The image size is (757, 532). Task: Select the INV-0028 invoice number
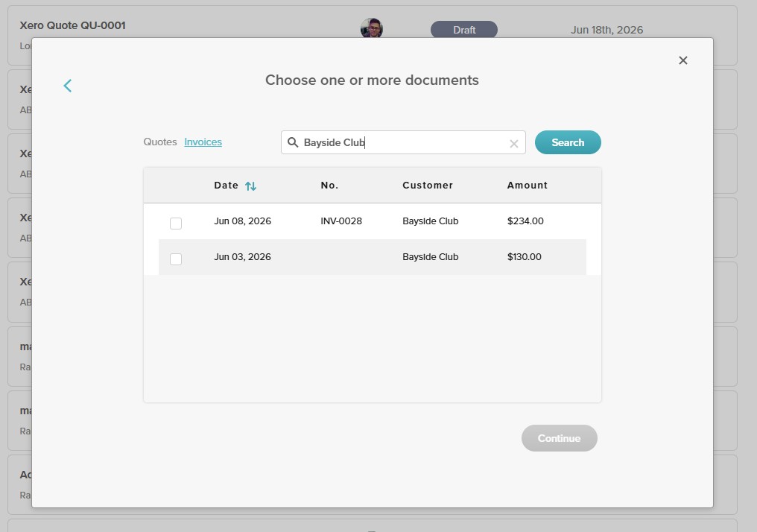(x=341, y=221)
